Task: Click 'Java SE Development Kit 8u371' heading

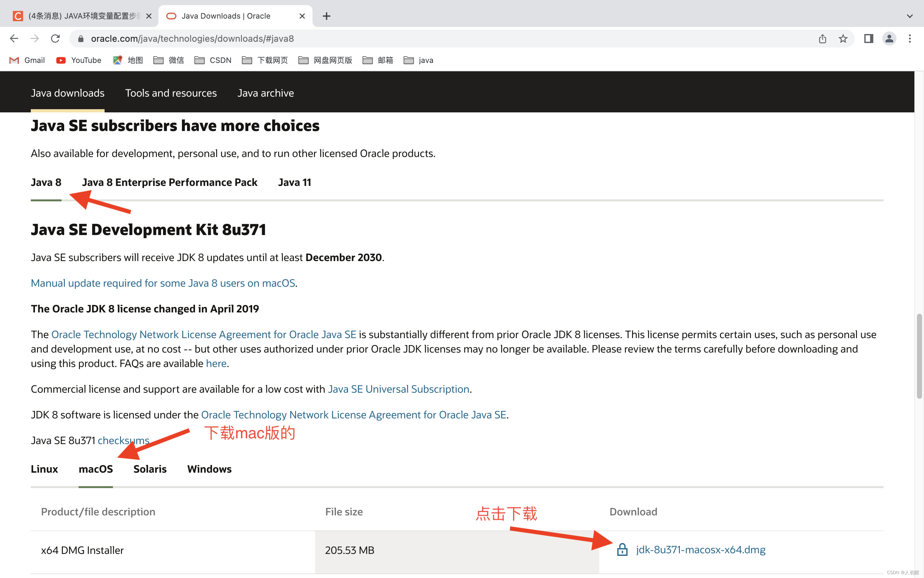Action: (x=149, y=230)
